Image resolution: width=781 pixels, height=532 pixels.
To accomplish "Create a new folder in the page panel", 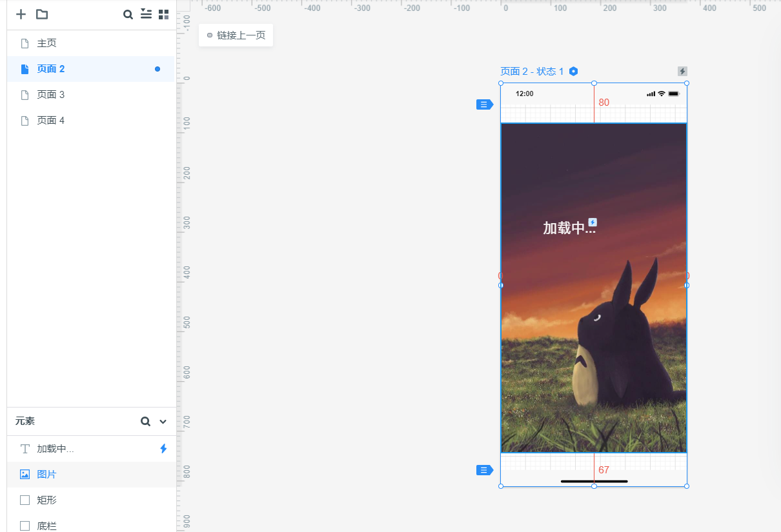I will coord(42,14).
